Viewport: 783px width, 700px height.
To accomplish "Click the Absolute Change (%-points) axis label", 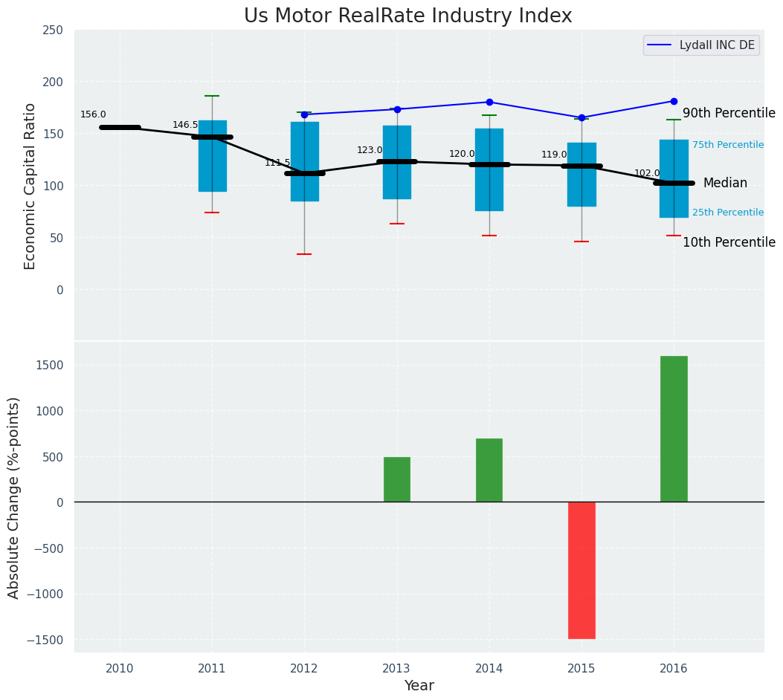I will [14, 497].
